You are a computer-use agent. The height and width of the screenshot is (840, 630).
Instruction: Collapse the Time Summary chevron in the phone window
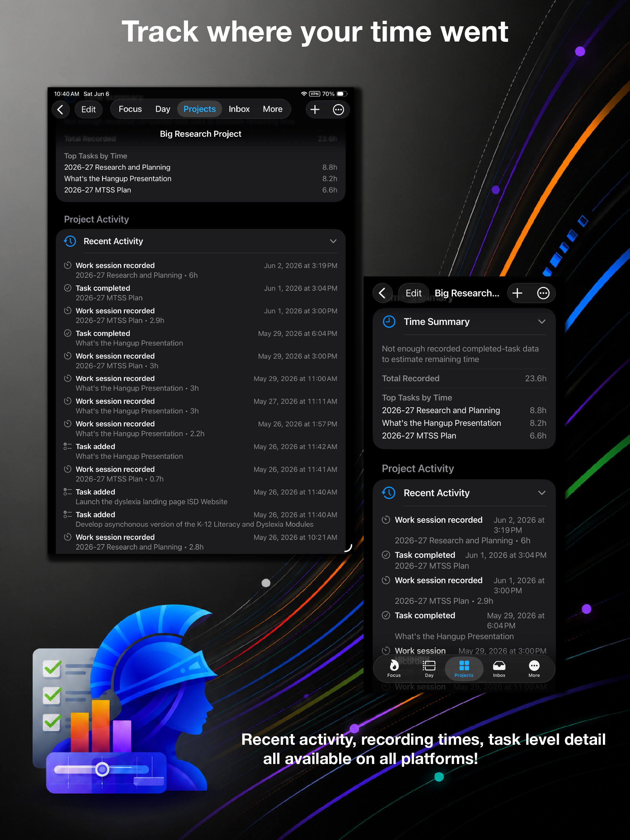pos(541,322)
